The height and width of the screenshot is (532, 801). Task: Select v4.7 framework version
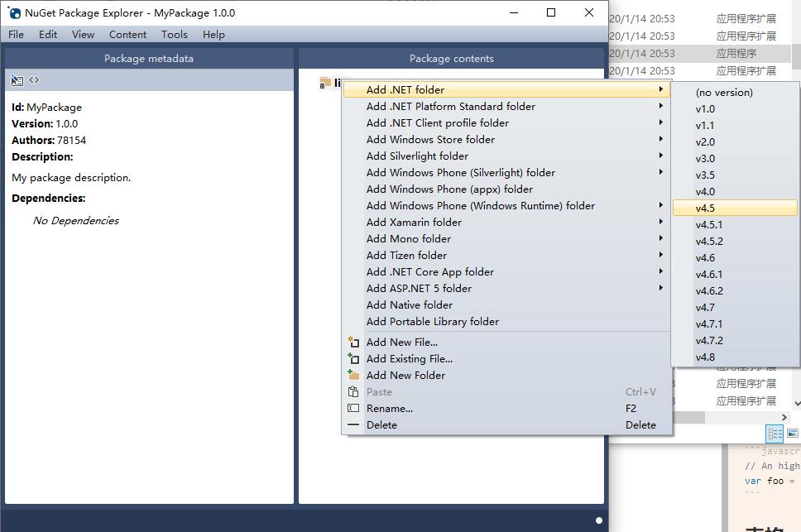click(x=735, y=307)
